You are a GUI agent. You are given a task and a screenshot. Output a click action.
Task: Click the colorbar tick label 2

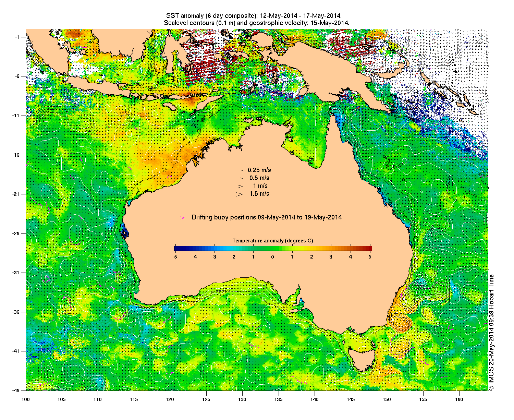point(311,256)
